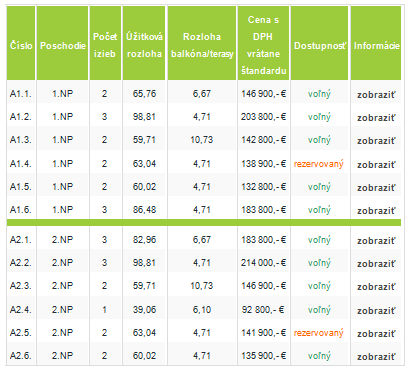Open zobraziť for reserved apartment A2.5.
This screenshot has height=374, width=409.
[376, 334]
